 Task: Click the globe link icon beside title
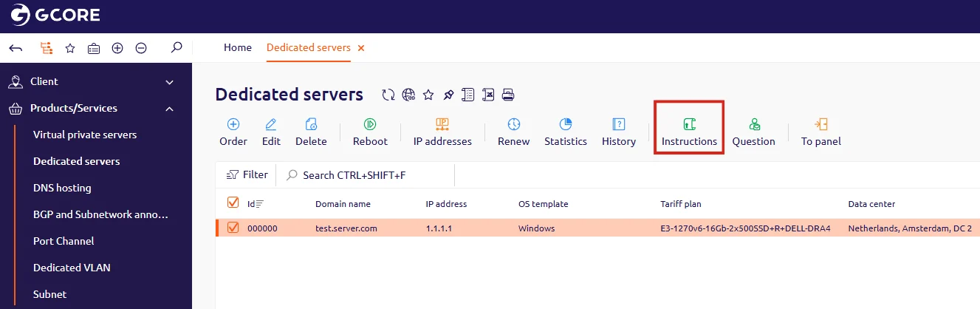(x=408, y=95)
